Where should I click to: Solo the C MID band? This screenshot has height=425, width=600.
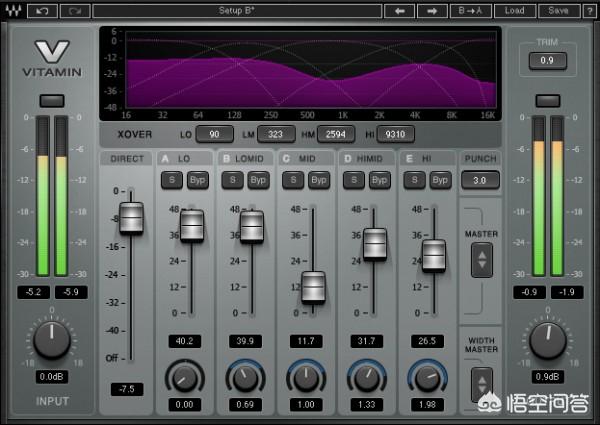point(293,180)
